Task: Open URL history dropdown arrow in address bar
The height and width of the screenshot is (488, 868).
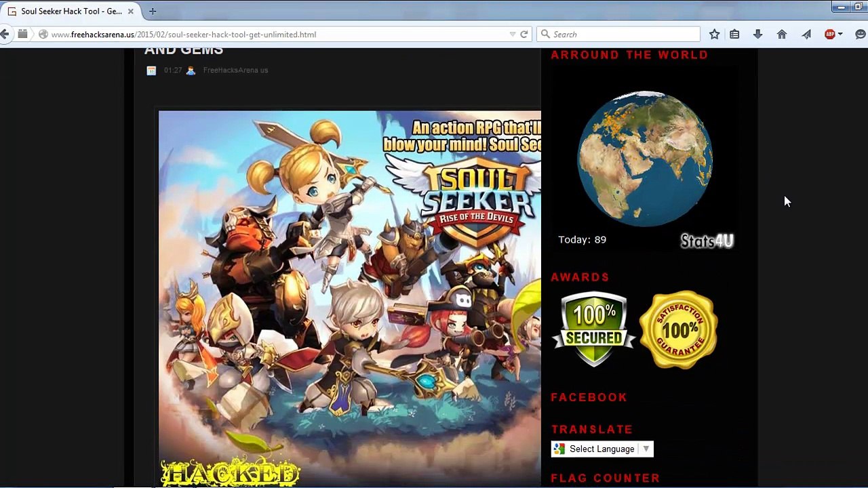Action: pos(513,35)
